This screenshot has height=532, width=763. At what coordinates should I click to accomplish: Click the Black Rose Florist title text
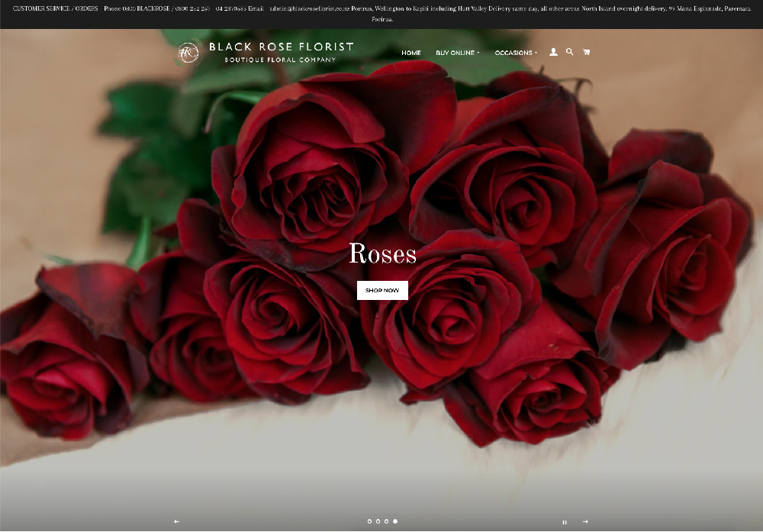(281, 47)
